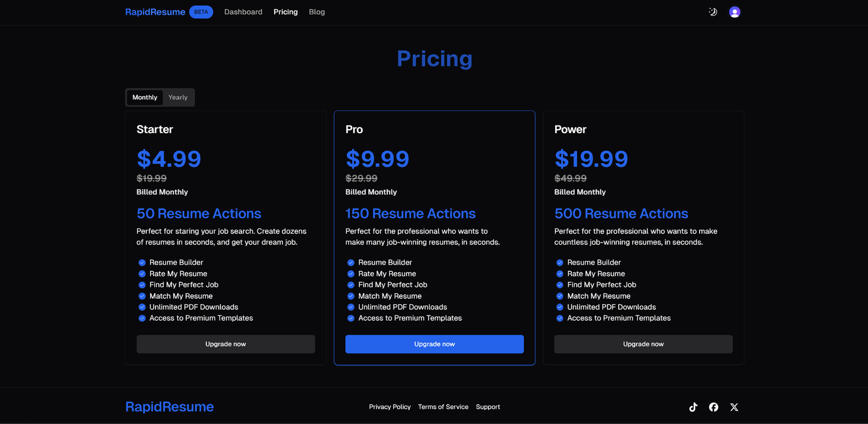Open the Blog page

(317, 12)
